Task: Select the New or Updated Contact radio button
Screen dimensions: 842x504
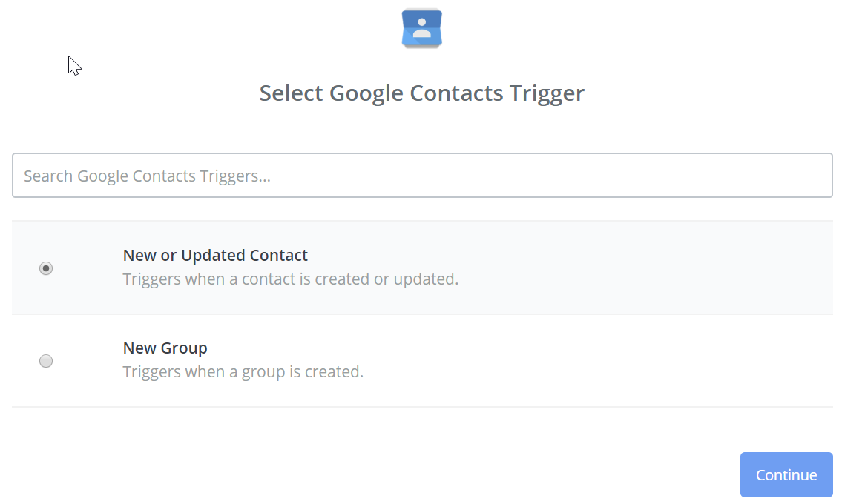Action: click(x=46, y=268)
